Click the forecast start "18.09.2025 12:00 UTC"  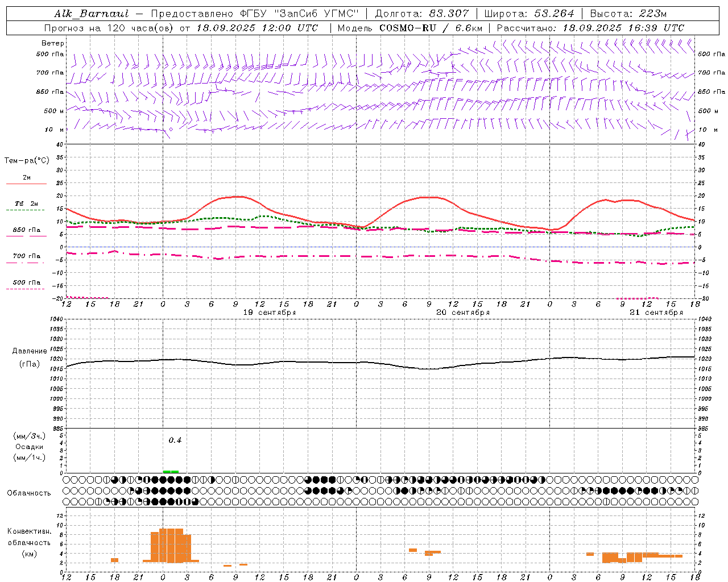click(257, 28)
